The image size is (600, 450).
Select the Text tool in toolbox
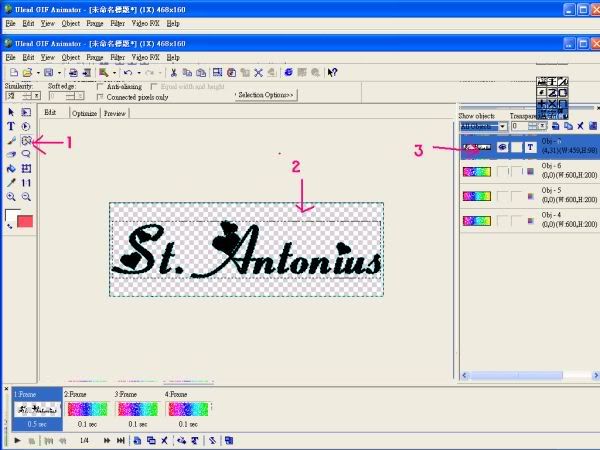(11, 127)
